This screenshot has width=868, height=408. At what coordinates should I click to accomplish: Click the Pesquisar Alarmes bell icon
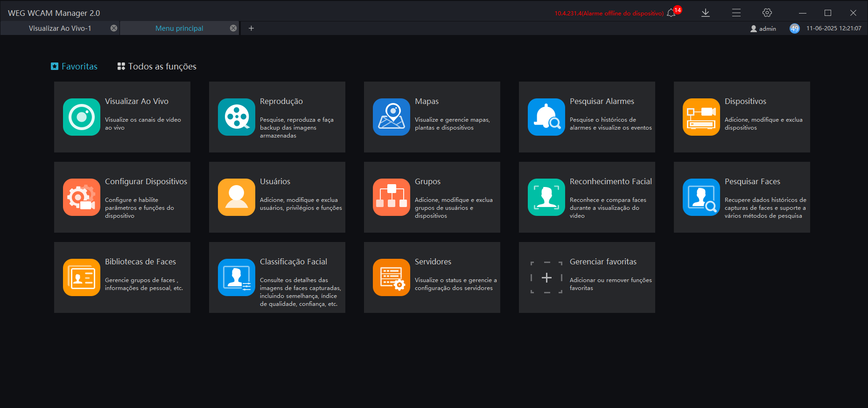(546, 117)
